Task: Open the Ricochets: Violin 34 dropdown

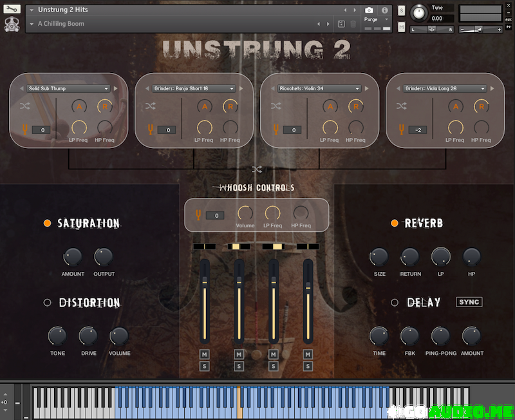Action: [319, 88]
